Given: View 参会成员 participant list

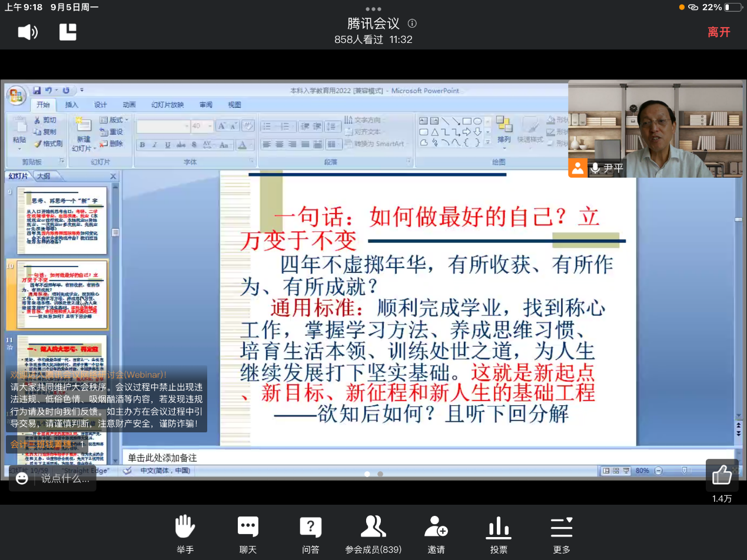Looking at the screenshot, I should tap(373, 533).
